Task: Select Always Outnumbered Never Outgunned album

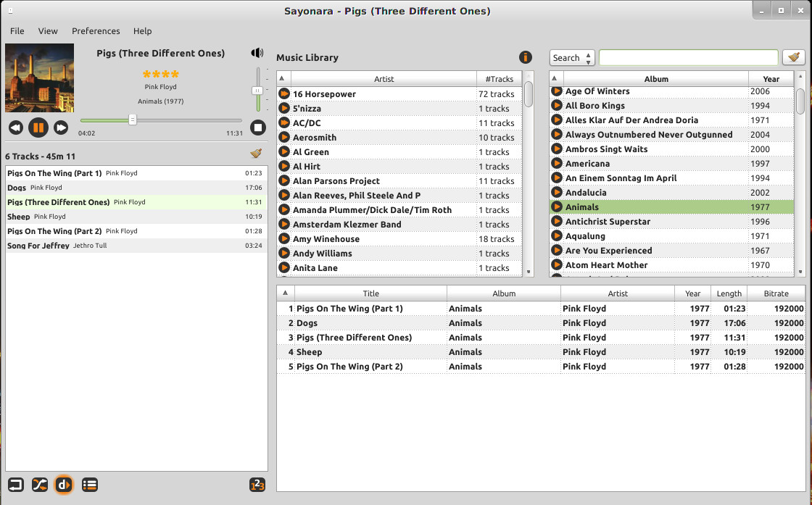Action: click(671, 134)
